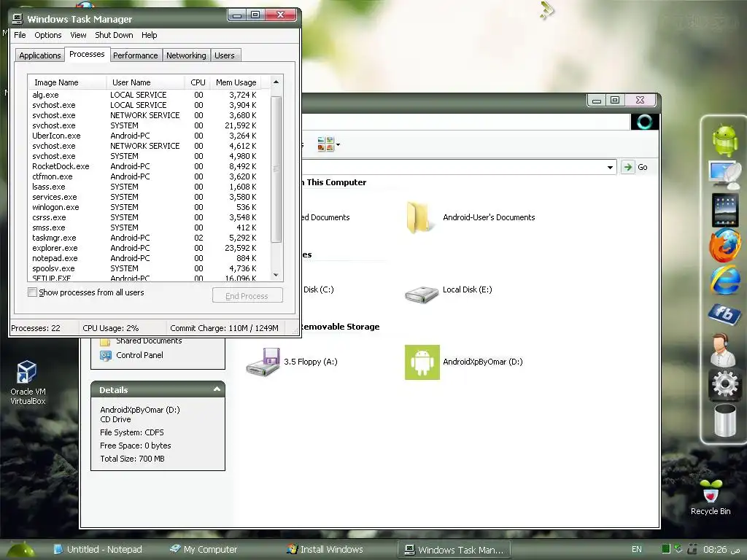Click process list scroll down arrow

click(x=276, y=275)
